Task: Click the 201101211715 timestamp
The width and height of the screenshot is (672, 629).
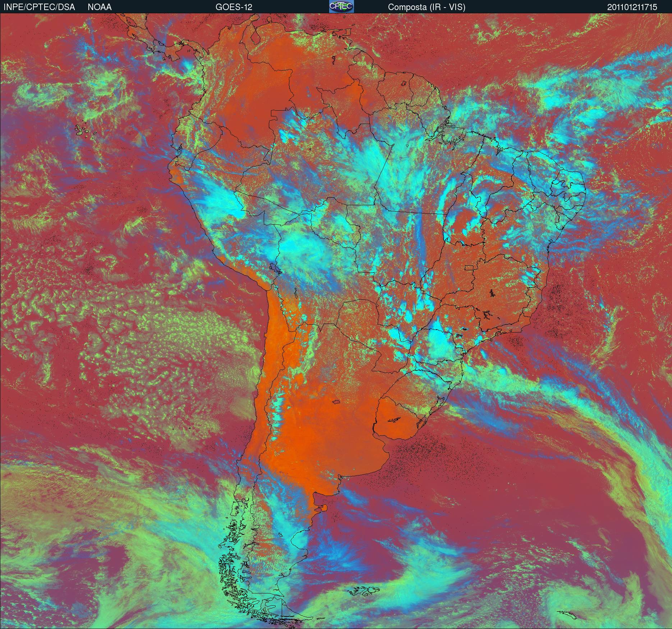Action: coord(632,7)
